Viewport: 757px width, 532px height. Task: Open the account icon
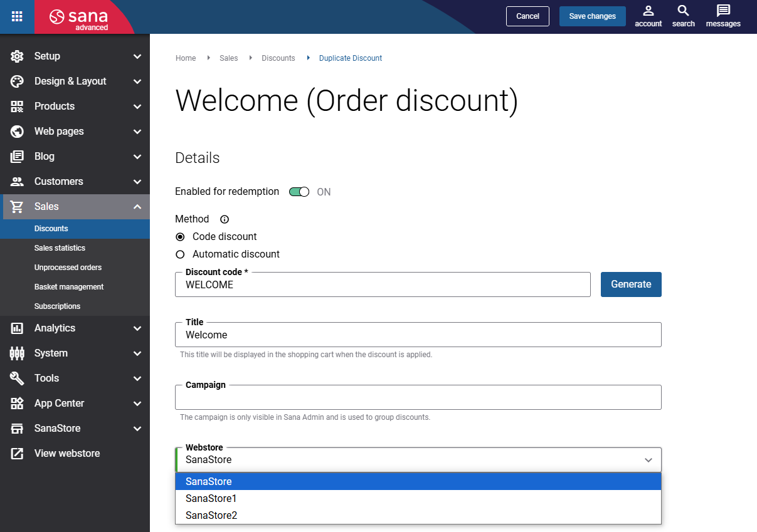(648, 16)
